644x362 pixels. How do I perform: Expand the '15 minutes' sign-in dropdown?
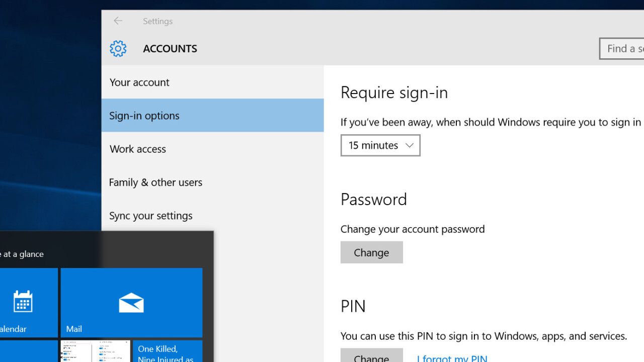pyautogui.click(x=380, y=145)
